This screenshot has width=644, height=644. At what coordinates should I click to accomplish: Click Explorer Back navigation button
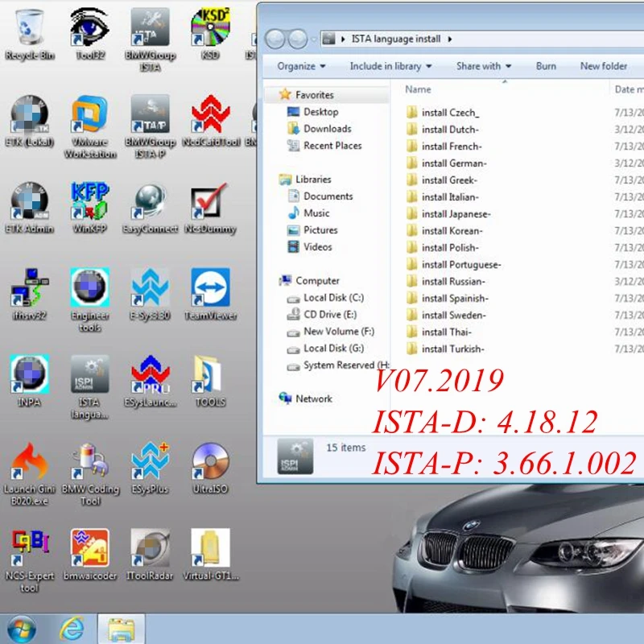click(x=275, y=39)
